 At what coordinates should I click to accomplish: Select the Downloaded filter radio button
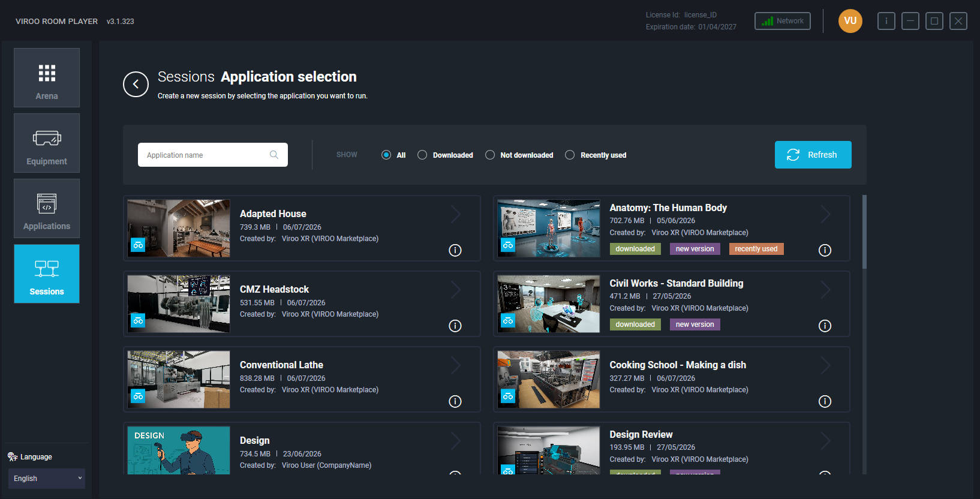[x=422, y=155]
